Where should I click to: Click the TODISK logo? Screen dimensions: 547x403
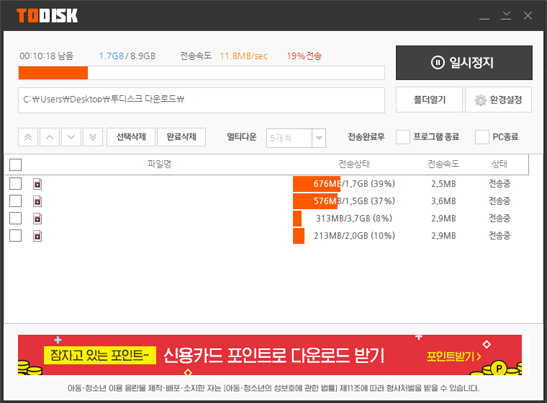(47, 16)
